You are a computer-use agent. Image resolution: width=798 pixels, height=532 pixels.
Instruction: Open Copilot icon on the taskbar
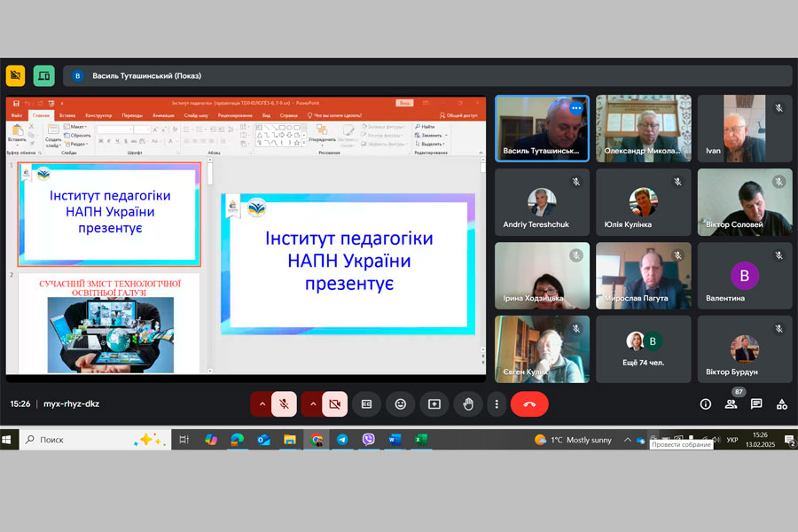pos(211,440)
